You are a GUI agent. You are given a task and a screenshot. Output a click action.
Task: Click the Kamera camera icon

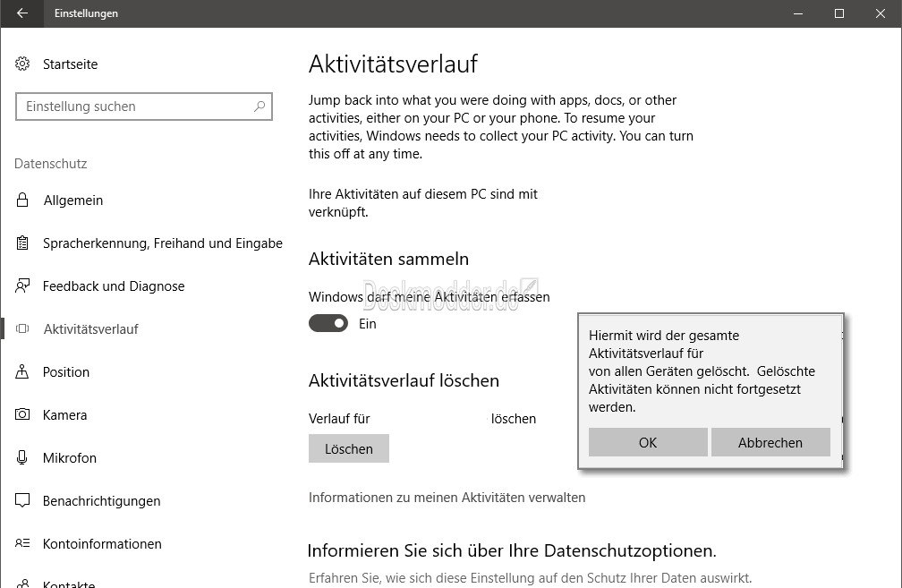[x=22, y=415]
